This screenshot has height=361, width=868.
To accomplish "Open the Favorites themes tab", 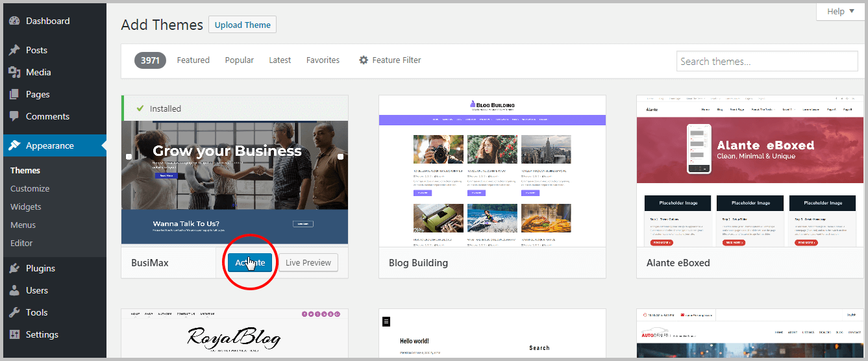I will (323, 60).
